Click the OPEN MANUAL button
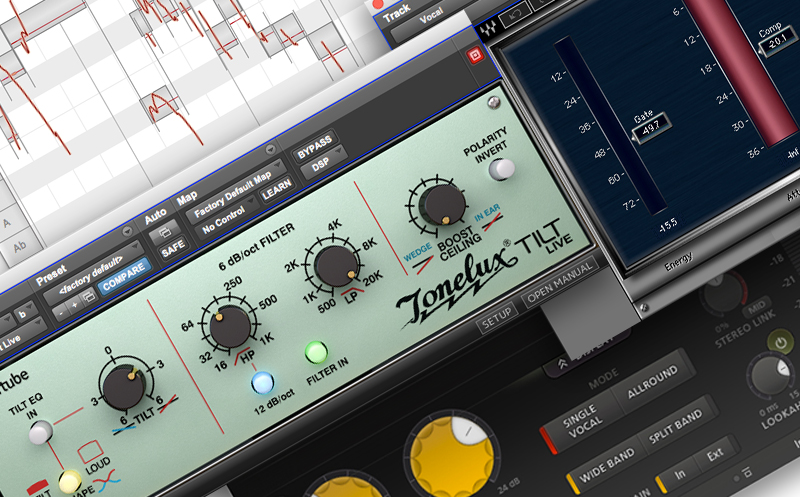Viewport: 800px width, 497px height. tap(560, 281)
